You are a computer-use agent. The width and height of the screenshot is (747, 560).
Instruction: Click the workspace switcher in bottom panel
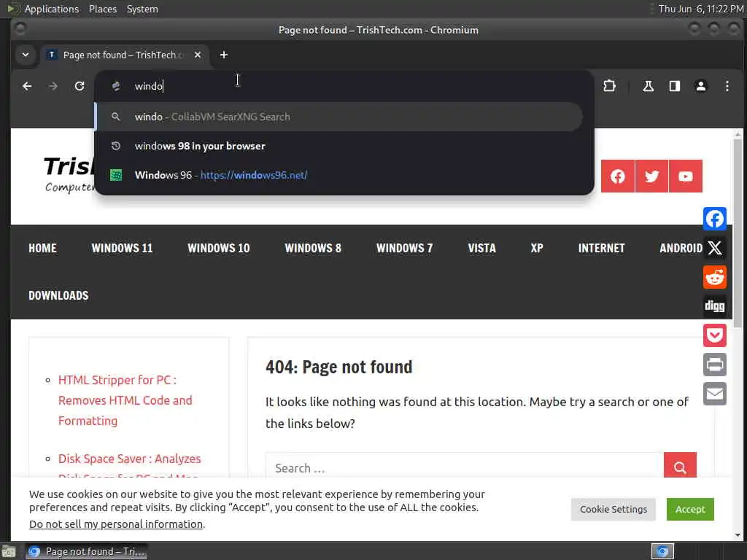pyautogui.click(x=662, y=551)
